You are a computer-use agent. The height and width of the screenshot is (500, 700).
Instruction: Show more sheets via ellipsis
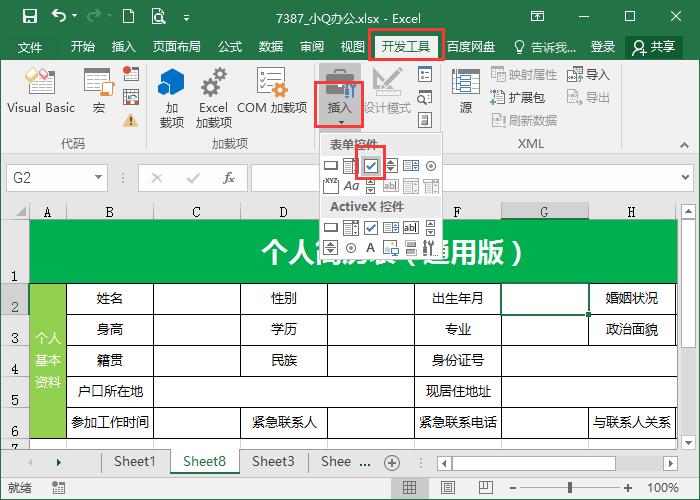(365, 463)
